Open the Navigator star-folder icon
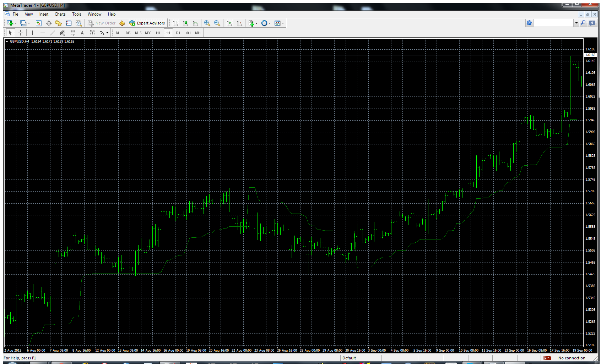 pyautogui.click(x=59, y=23)
